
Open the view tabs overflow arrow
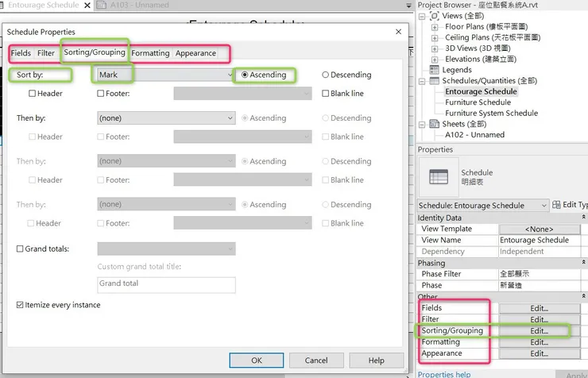pos(408,6)
